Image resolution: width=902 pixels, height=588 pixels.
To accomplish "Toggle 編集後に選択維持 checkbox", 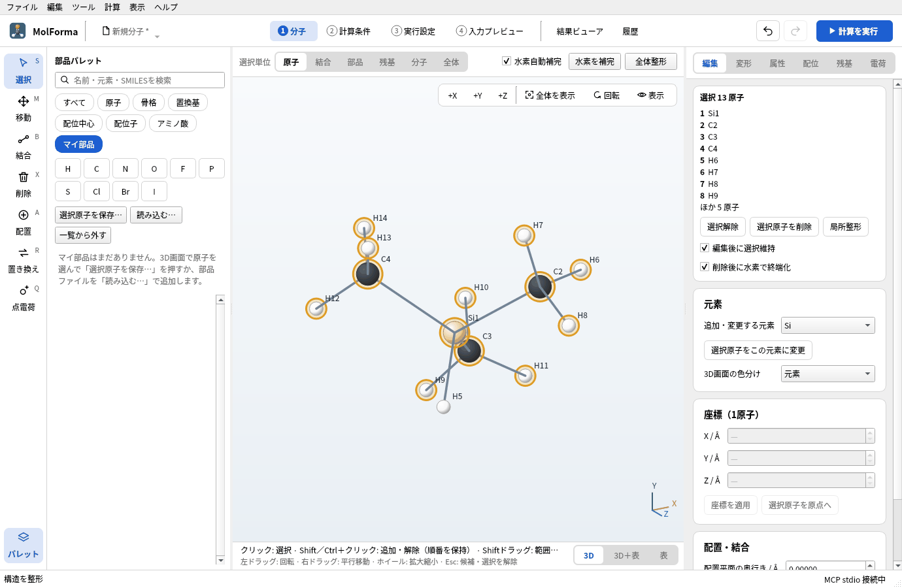I will (705, 248).
